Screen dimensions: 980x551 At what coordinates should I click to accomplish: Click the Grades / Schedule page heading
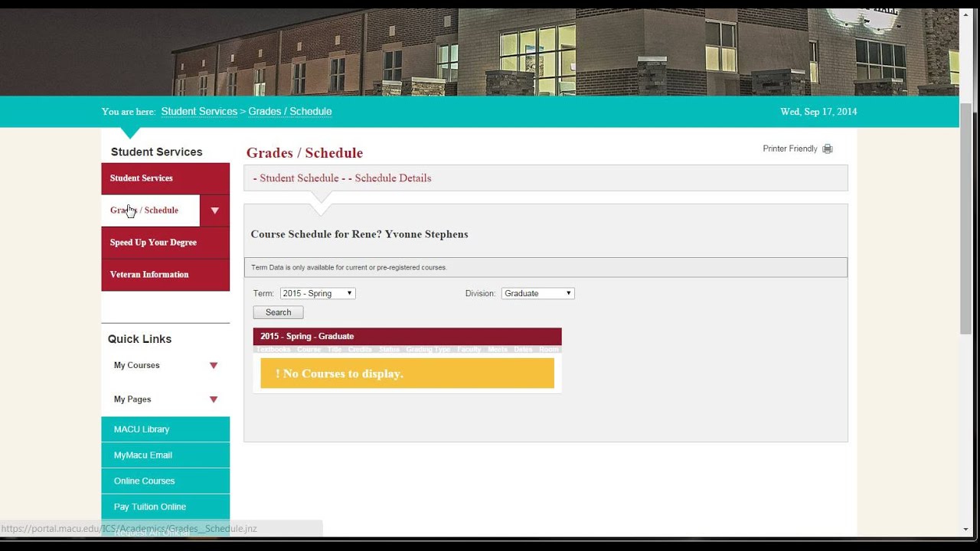[x=305, y=153]
